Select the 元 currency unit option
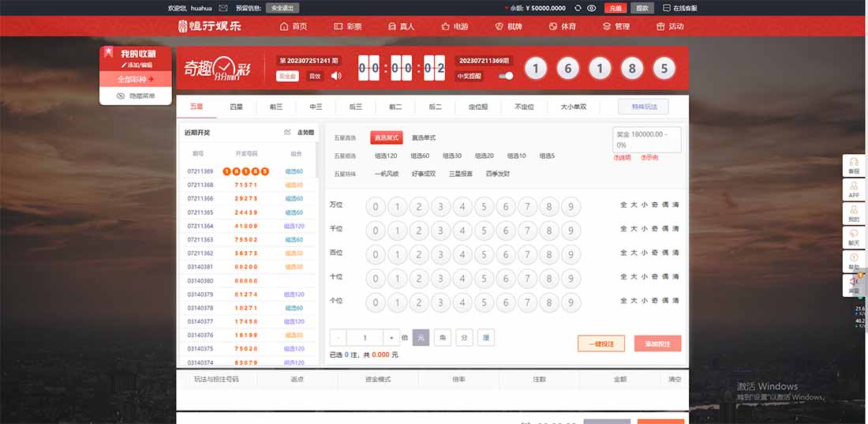868x424 pixels. (421, 337)
